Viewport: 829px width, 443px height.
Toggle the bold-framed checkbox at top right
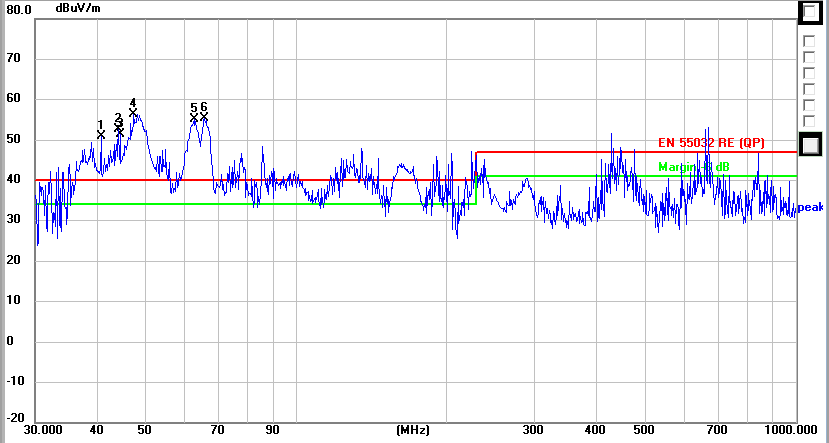810,11
